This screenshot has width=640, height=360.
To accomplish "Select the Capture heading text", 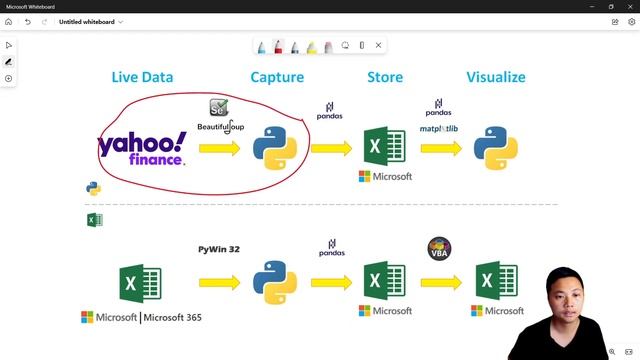I will pyautogui.click(x=277, y=77).
